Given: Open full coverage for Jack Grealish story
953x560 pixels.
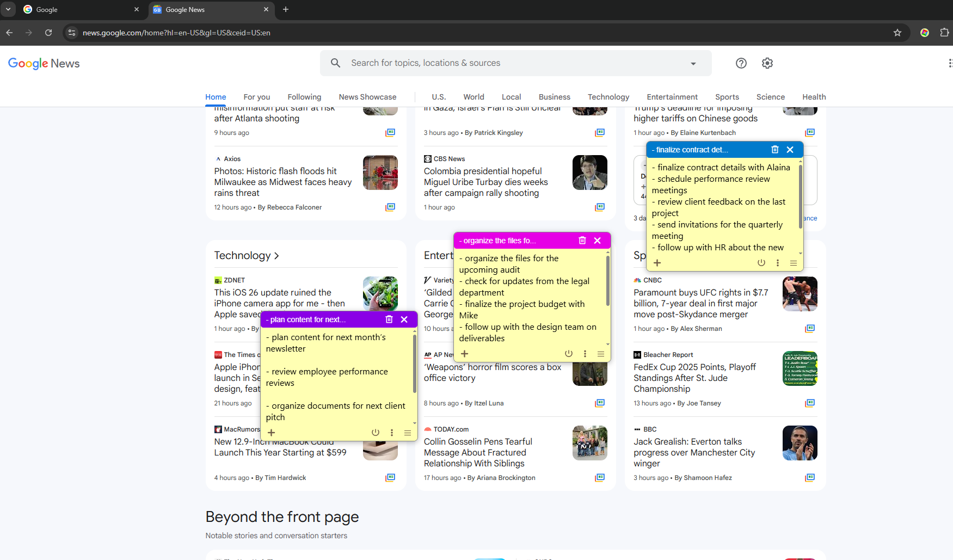Looking at the screenshot, I should (810, 478).
